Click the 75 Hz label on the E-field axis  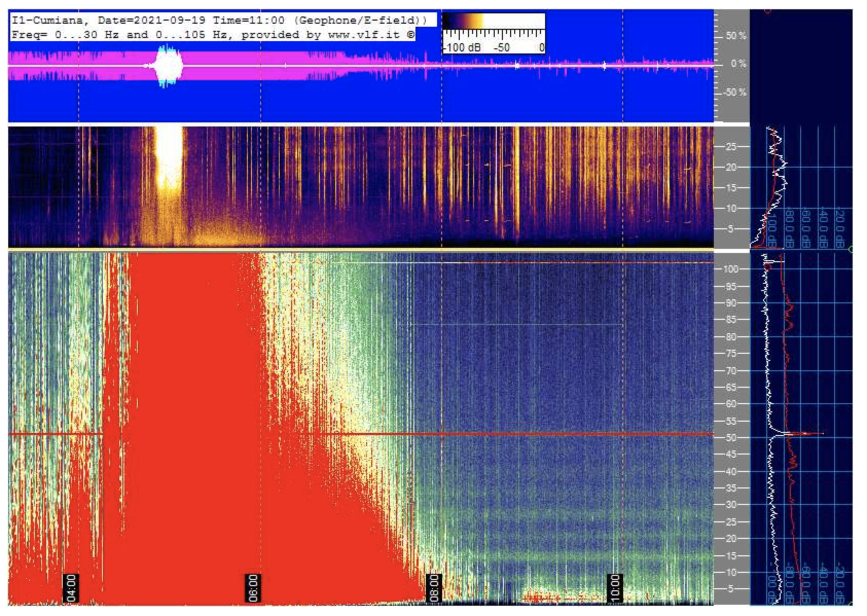coord(731,353)
